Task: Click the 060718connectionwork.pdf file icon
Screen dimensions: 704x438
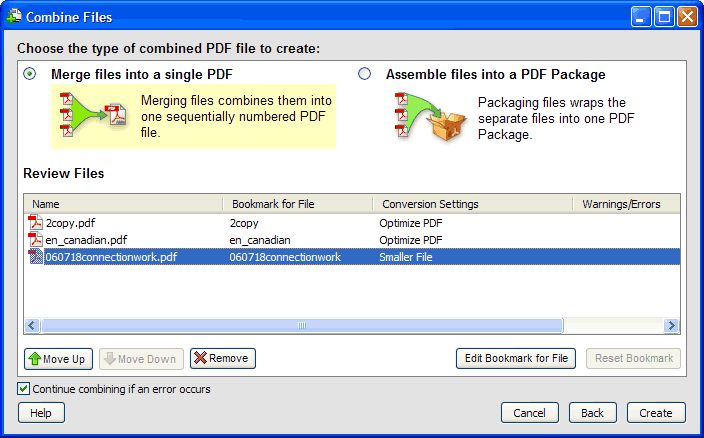Action: pyautogui.click(x=36, y=257)
